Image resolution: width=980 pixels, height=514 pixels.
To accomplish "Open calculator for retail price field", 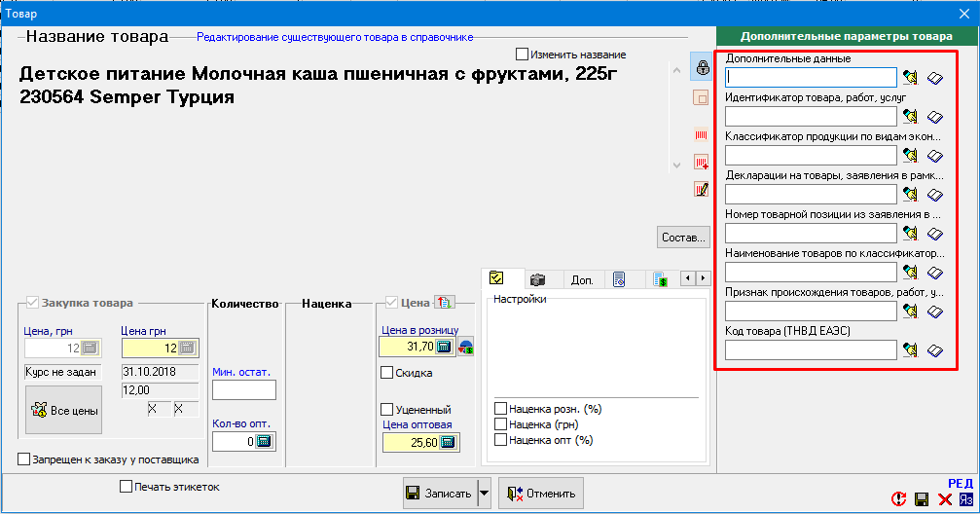I will (x=448, y=347).
